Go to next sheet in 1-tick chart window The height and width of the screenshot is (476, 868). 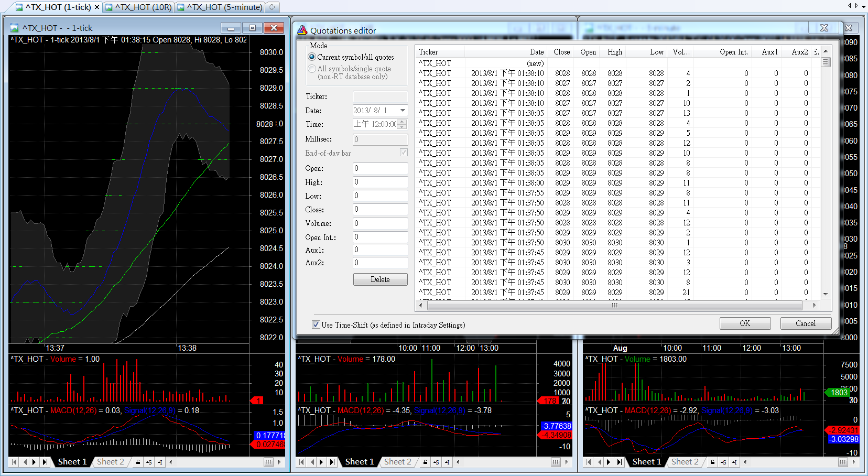[x=35, y=462]
